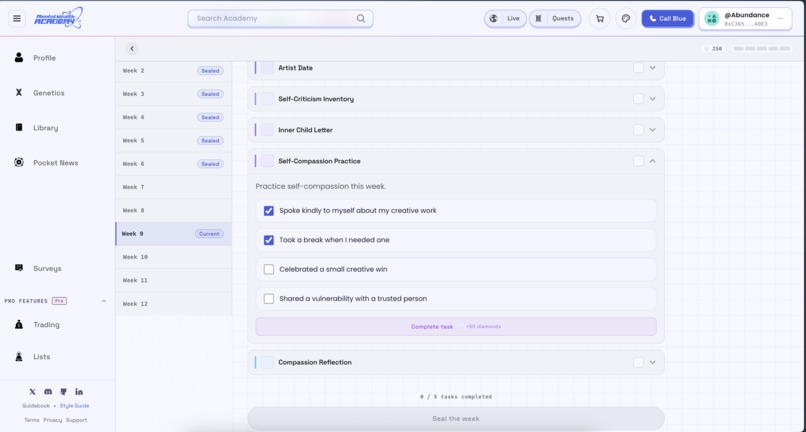Focus the Search Academy field
The height and width of the screenshot is (432, 806).
(281, 19)
